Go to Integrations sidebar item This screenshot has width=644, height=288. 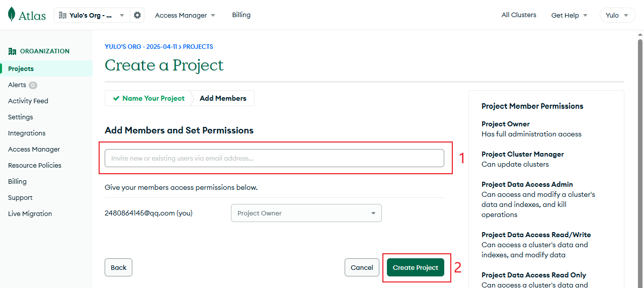pyautogui.click(x=27, y=133)
